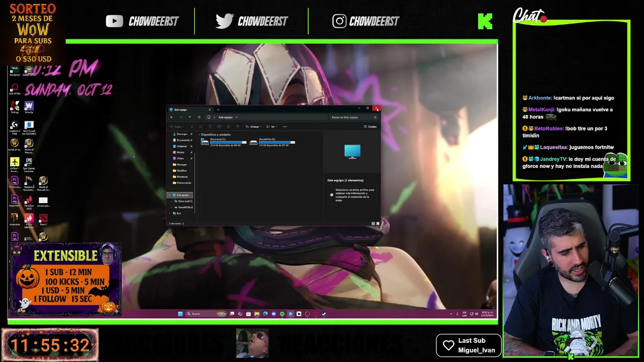Screen dimensions: 644x362
Task: Open Headwind Simulations desktop shortcut
Action: pos(29,183)
